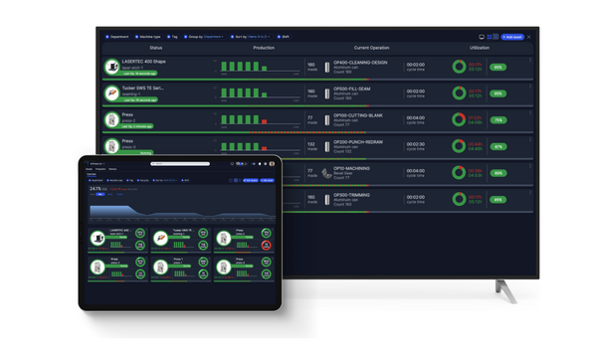Open Press press-2 row options menu
The image size is (597, 364).
[x=530, y=113]
